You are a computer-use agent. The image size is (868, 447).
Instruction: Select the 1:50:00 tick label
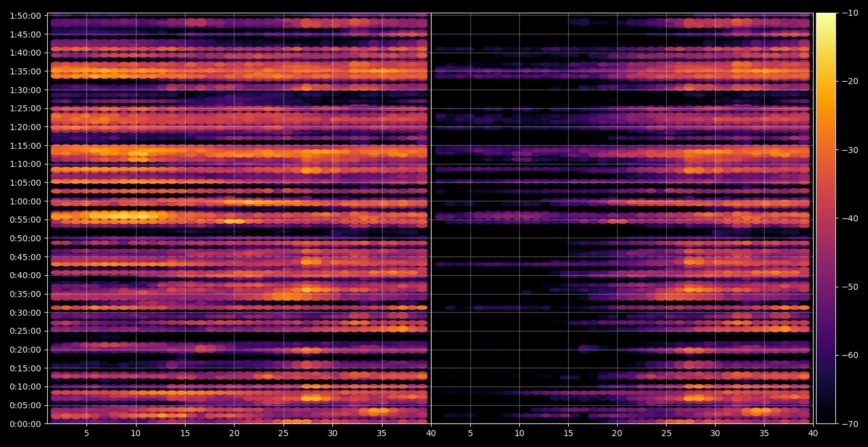(26, 16)
